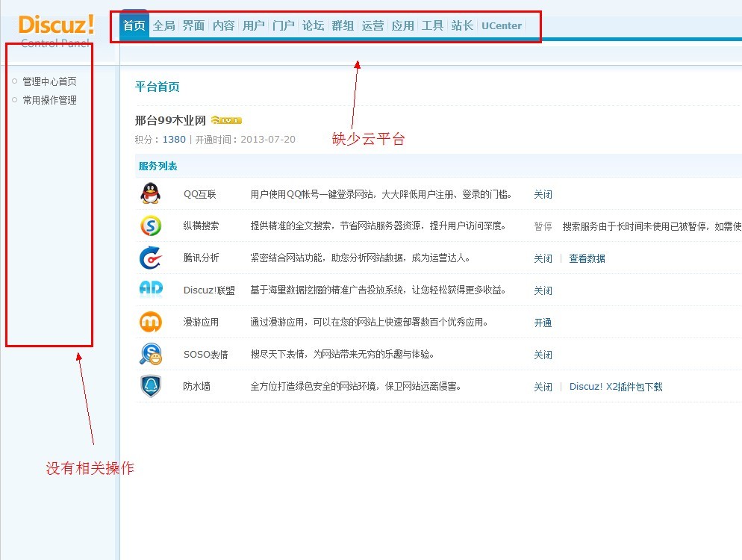Click the 平台首页 heading
Viewport: 742px width, 560px height.
(157, 87)
